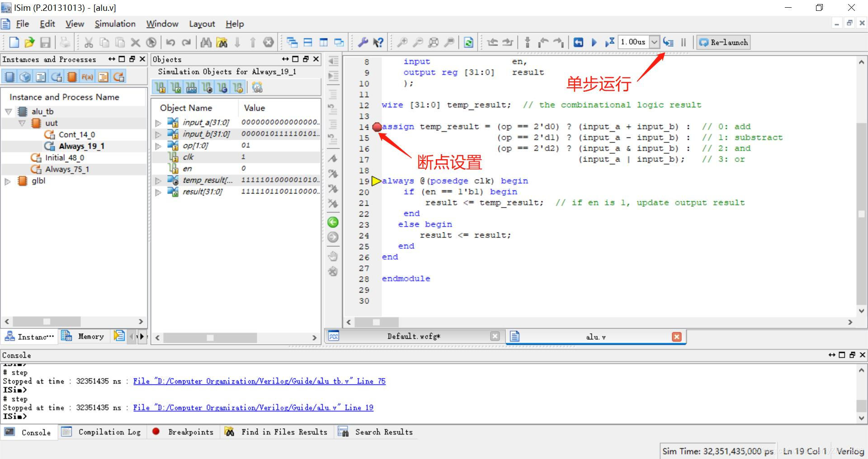Open the Find in Files Results tab

[276, 432]
